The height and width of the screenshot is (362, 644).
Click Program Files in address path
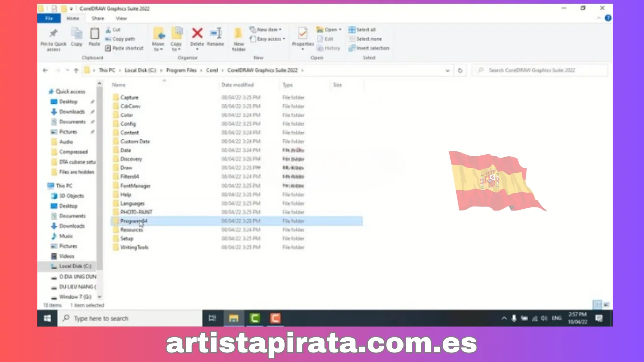point(181,71)
